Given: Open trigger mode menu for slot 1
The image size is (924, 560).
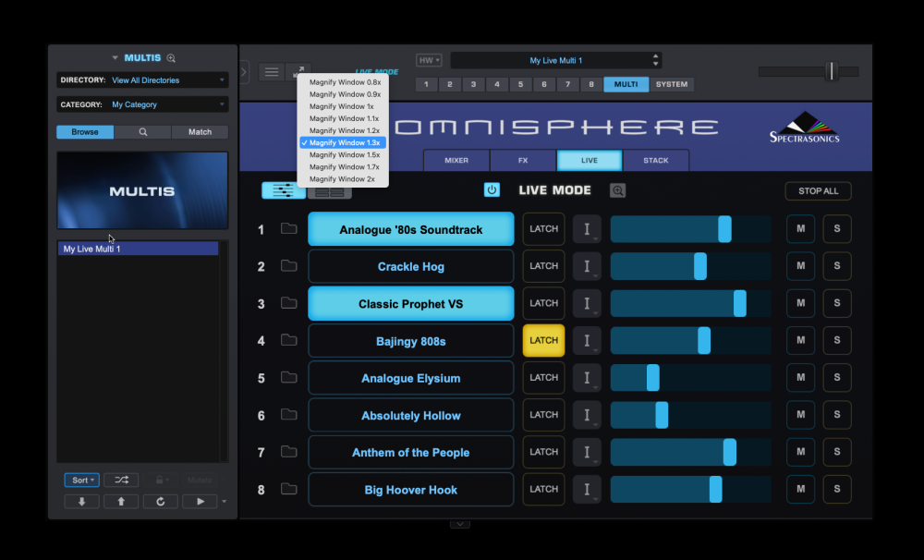Looking at the screenshot, I should (587, 229).
